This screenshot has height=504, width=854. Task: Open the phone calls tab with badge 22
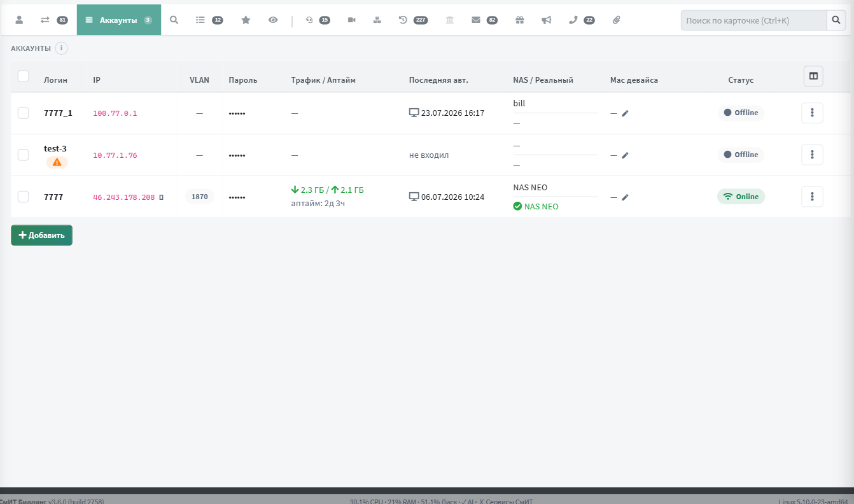click(x=582, y=20)
